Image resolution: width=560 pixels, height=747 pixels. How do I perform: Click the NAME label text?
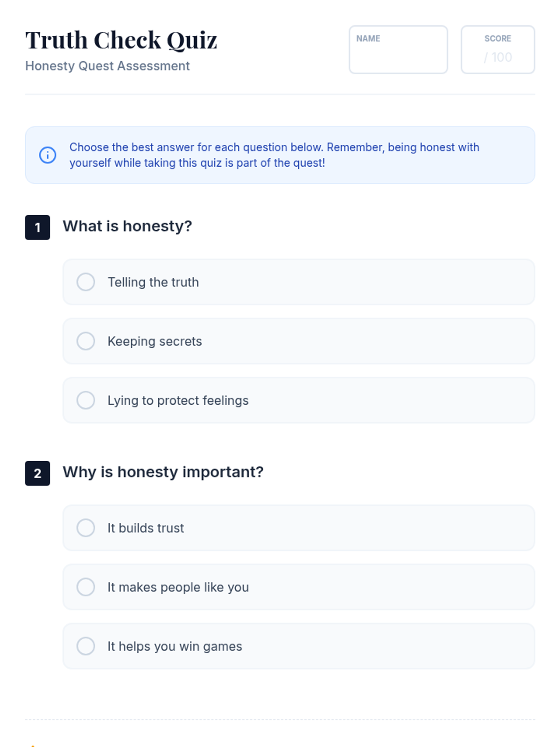click(368, 39)
